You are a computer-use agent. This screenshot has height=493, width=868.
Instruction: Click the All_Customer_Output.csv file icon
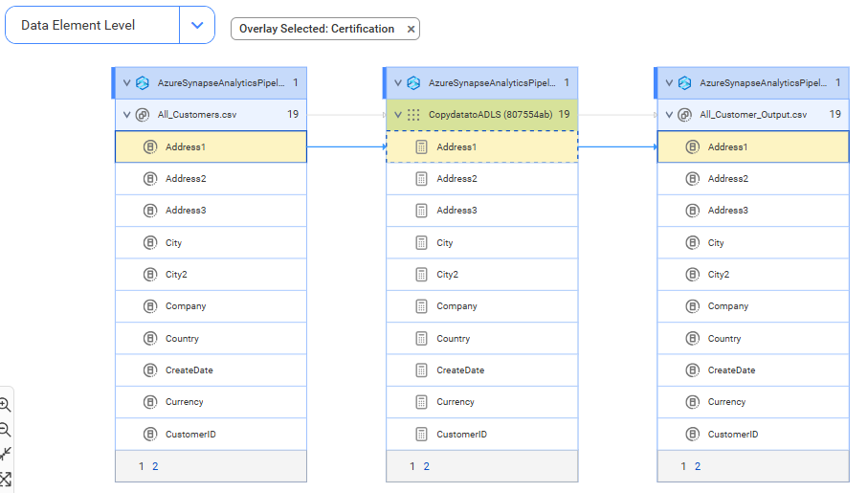(685, 115)
